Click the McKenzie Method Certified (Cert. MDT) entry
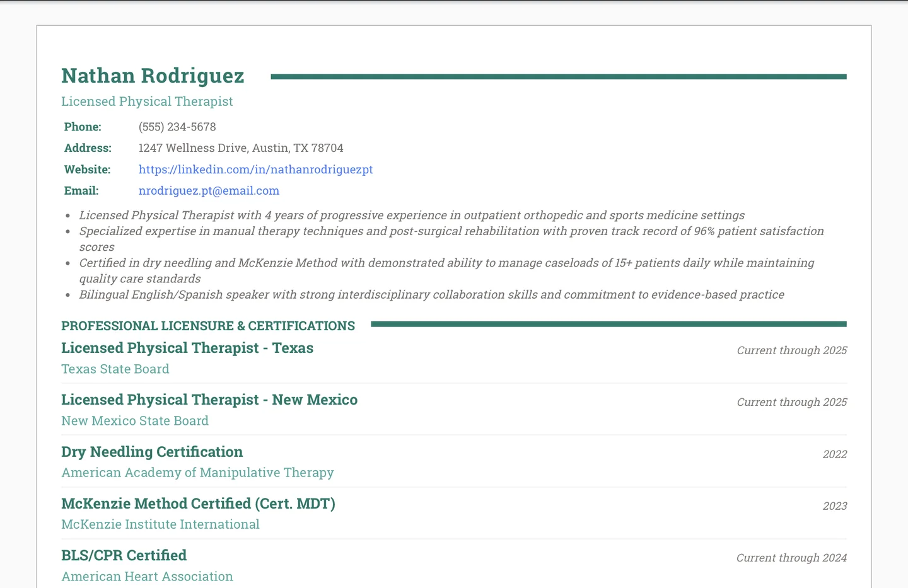This screenshot has width=908, height=588. (x=198, y=503)
